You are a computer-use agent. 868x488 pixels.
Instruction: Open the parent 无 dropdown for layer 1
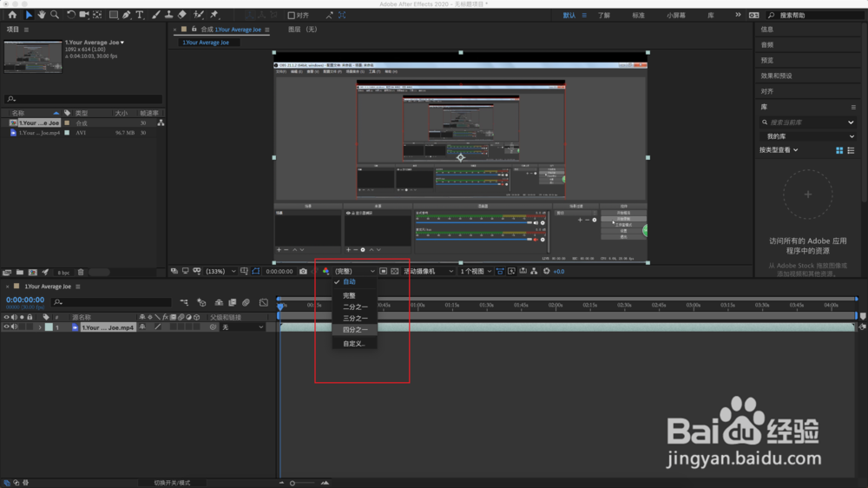242,327
